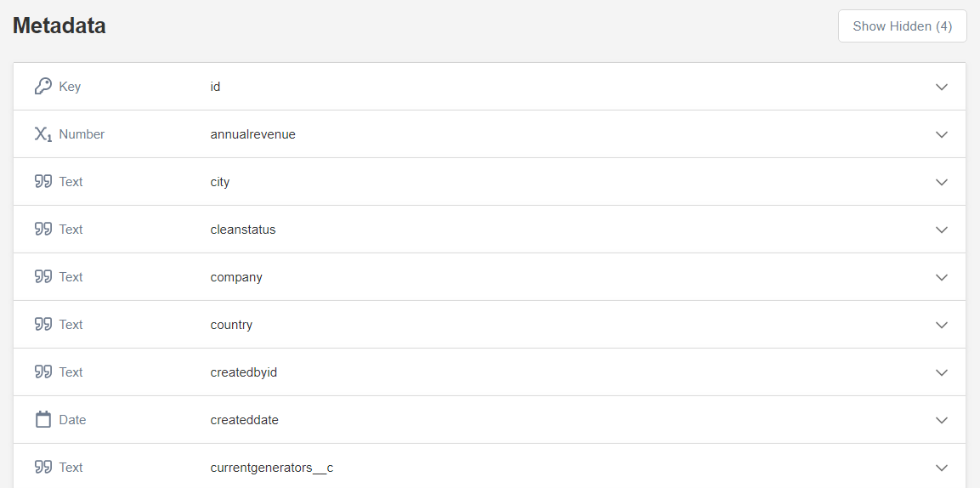This screenshot has height=488, width=980.
Task: Expand the id field row chevron
Action: pyautogui.click(x=942, y=87)
